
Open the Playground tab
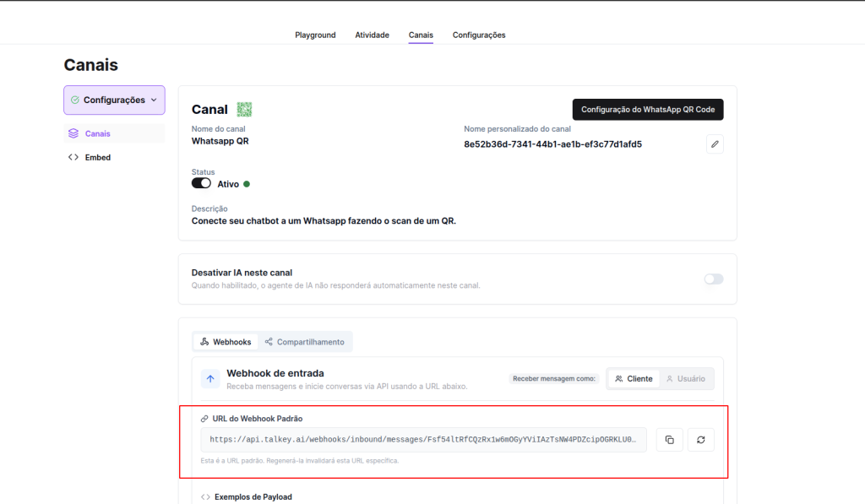315,35
